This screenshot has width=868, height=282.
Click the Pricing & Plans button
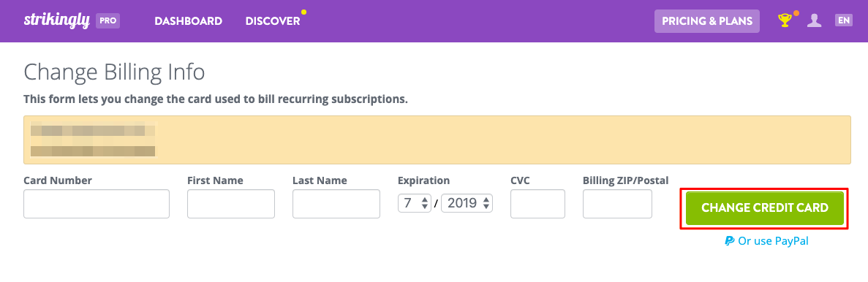point(707,21)
